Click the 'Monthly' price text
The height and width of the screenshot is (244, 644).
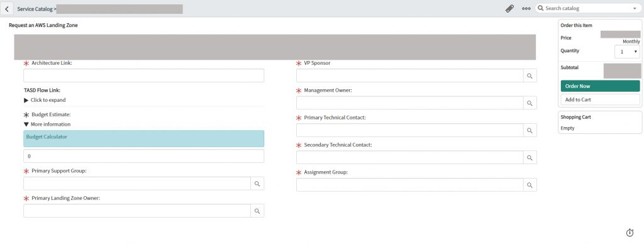pos(631,42)
